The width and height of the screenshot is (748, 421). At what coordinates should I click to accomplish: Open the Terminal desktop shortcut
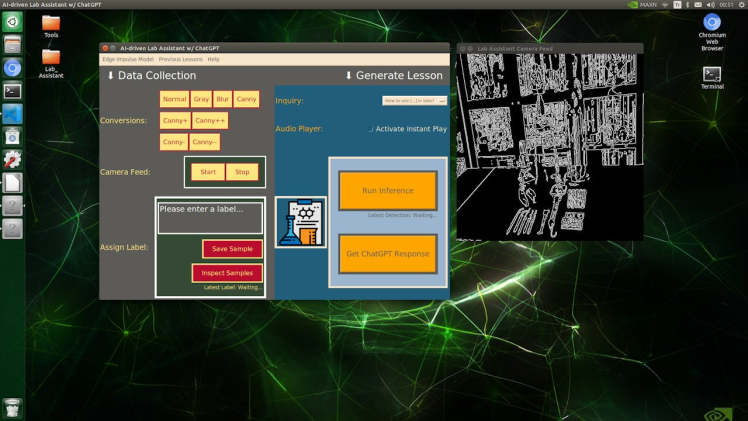click(712, 75)
